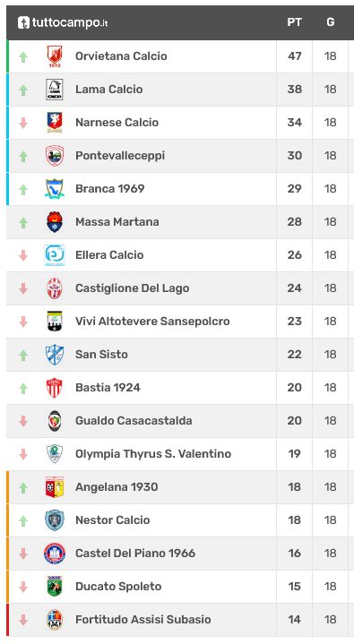Select San Sisto team name
This screenshot has width=354, height=644.
pyautogui.click(x=101, y=355)
